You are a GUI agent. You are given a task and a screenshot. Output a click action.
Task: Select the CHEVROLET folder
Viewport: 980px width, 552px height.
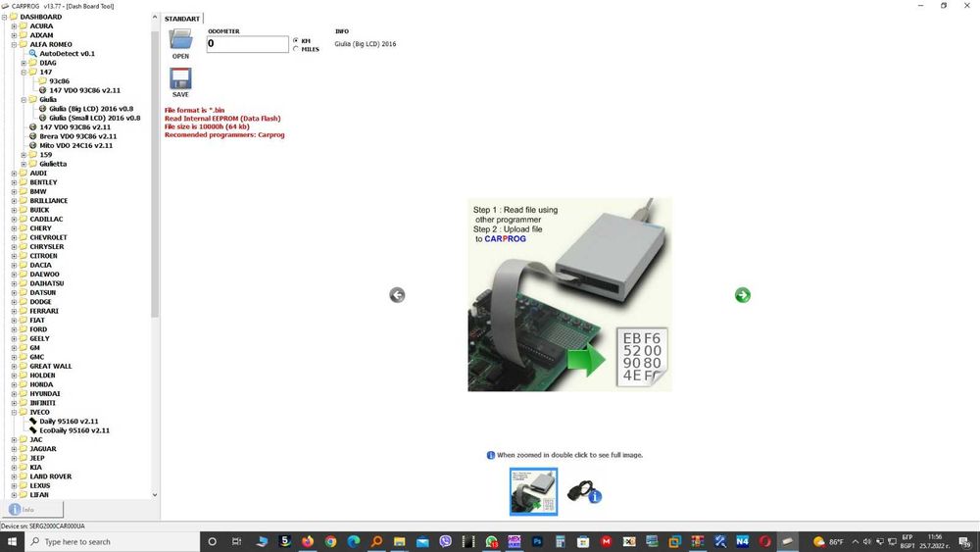pos(48,237)
